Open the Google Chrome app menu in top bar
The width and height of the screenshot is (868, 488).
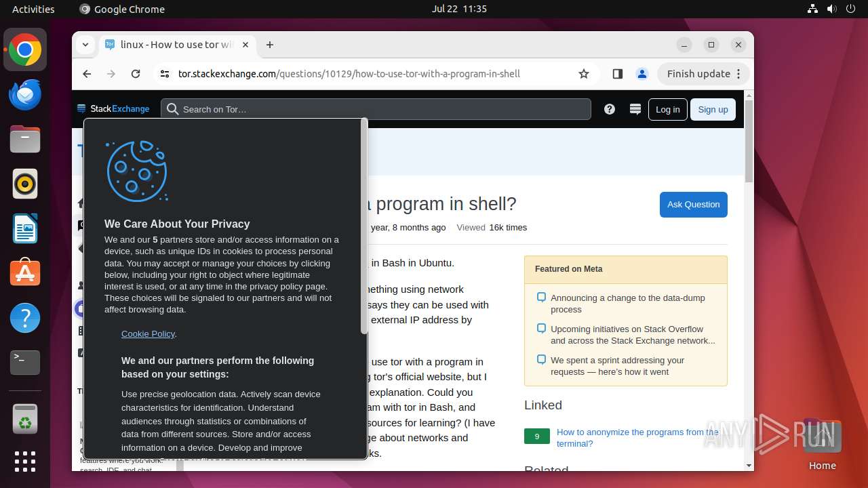pos(122,9)
